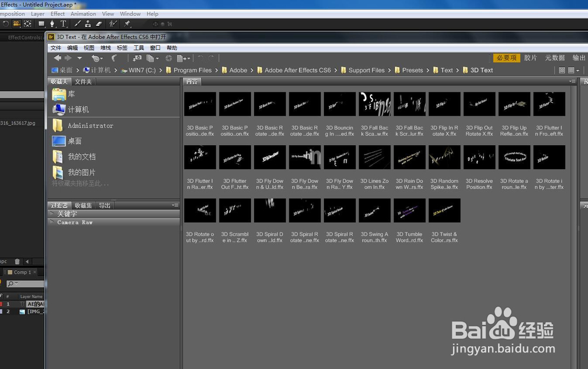Viewport: 588px width, 369px height.
Task: Switch to the 收藏集 tab
Action: coord(83,205)
